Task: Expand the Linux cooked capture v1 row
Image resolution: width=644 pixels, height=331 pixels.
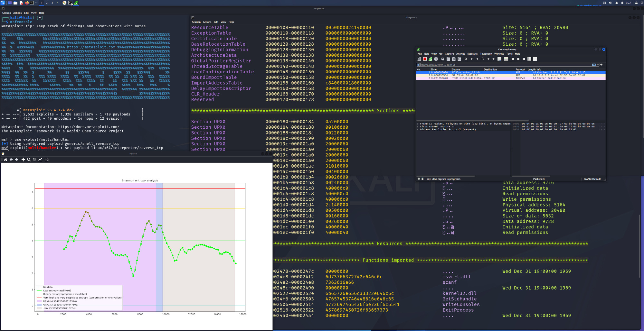Action: (418, 126)
